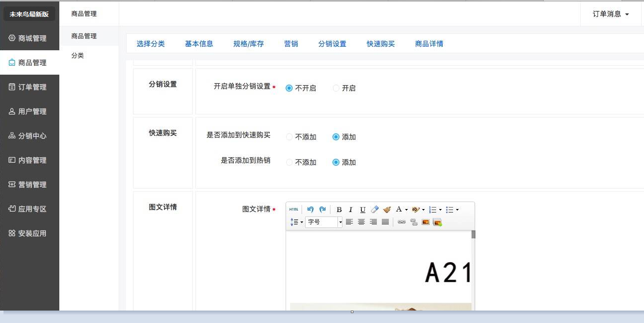Toggle underline formatting in the editor

[362, 210]
